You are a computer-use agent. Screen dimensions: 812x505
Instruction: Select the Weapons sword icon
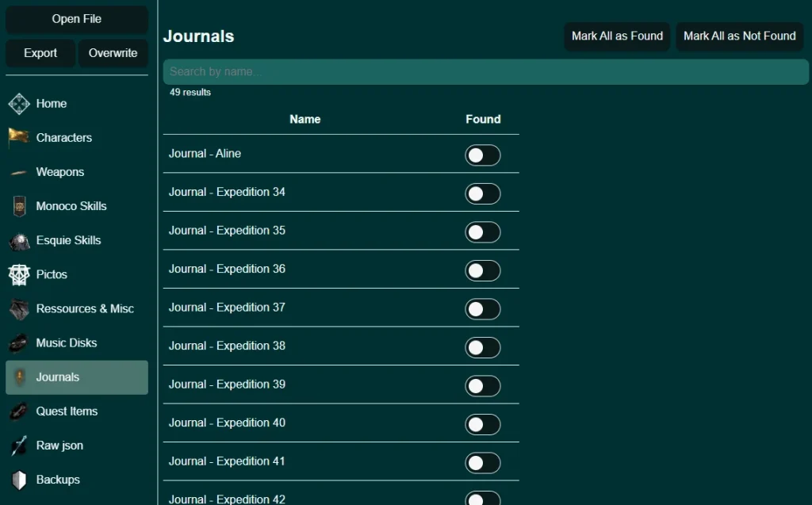coord(19,172)
